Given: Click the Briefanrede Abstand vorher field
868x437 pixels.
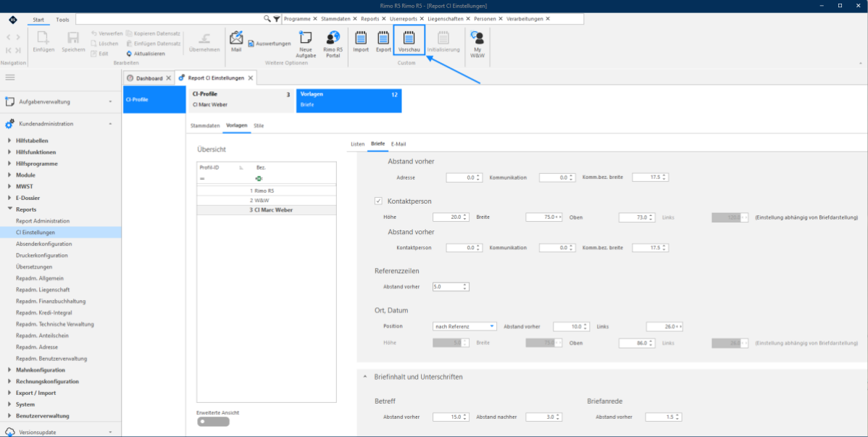Looking at the screenshot, I should pyautogui.click(x=663, y=417).
